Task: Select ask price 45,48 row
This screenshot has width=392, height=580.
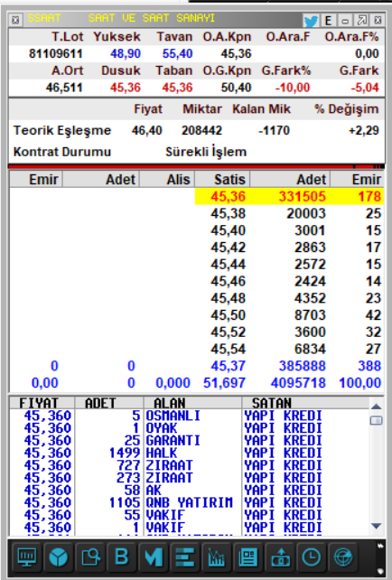Action: click(289, 298)
